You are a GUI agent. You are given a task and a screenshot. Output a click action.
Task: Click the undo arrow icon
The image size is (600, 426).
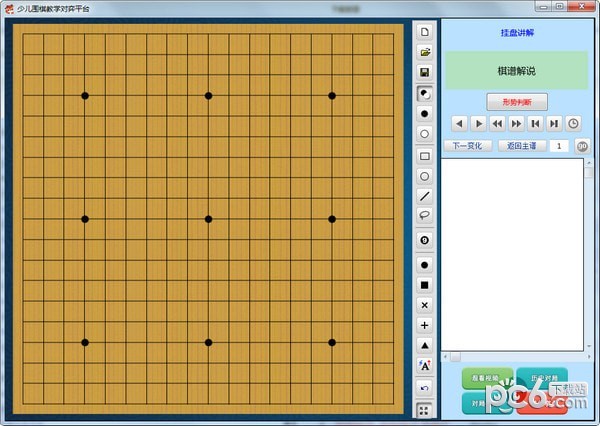424,388
